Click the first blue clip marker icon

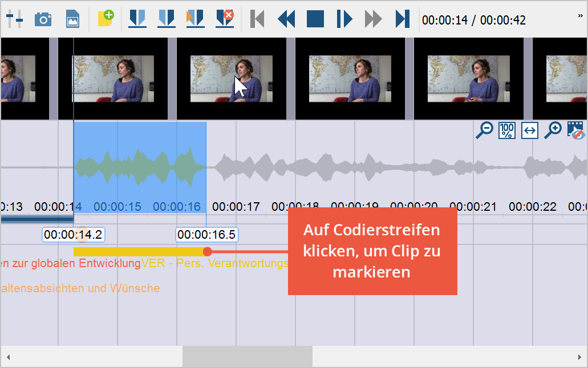137,19
